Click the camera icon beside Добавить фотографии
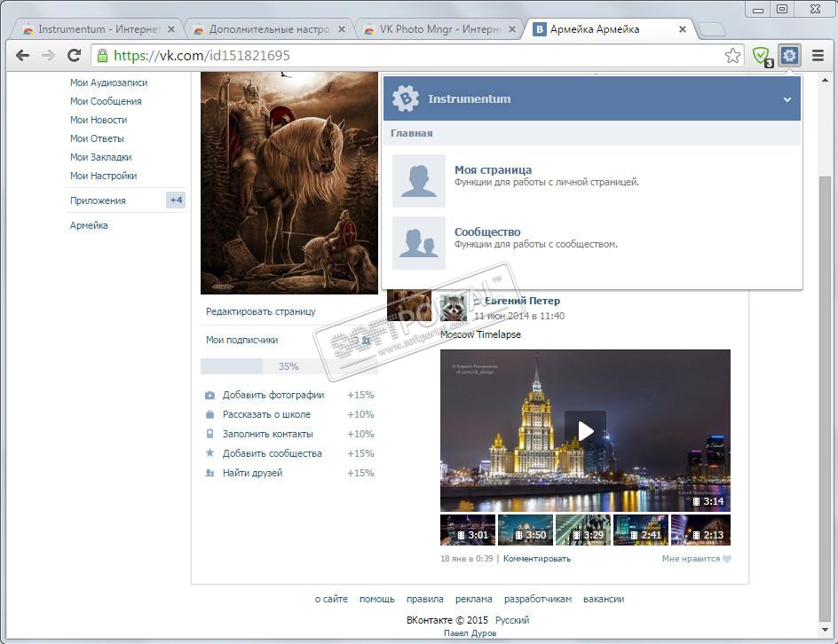Viewport: 838px width, 644px height. point(210,396)
